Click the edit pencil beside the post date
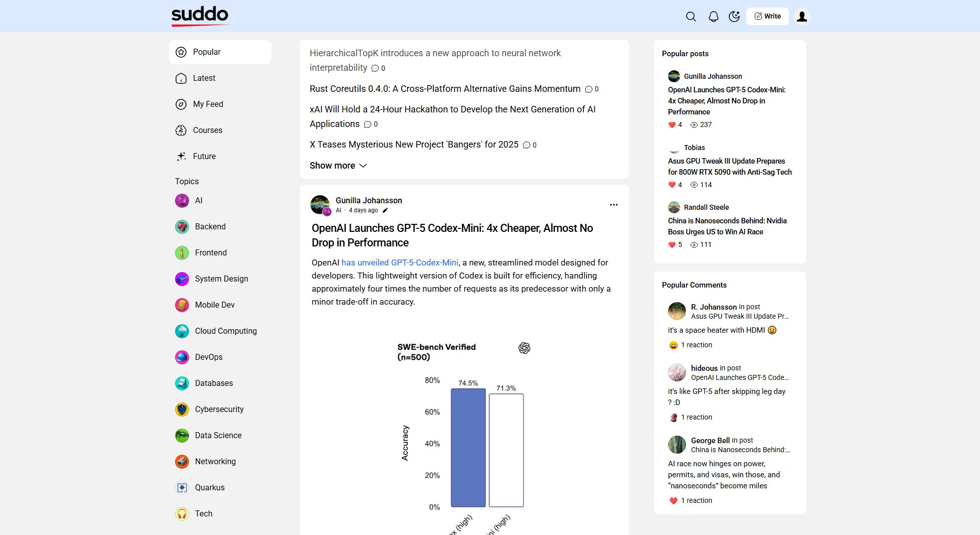 (385, 210)
